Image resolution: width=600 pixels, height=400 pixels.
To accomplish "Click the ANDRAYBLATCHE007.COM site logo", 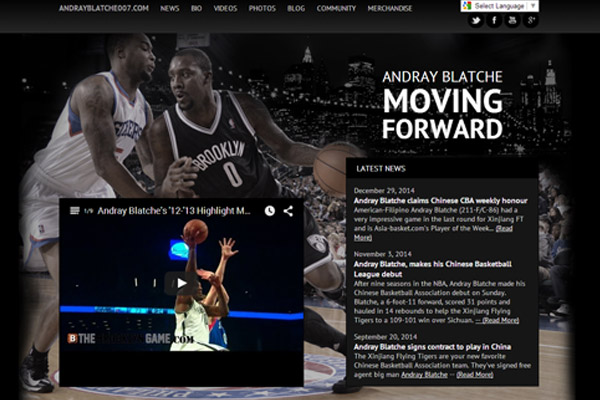I will (104, 8).
